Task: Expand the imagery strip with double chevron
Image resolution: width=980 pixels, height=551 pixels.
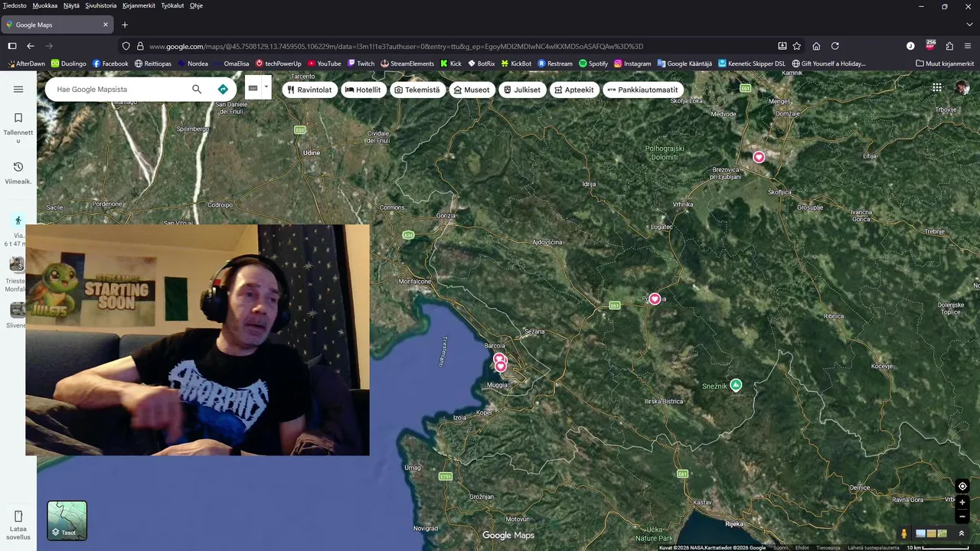Action: click(x=962, y=533)
